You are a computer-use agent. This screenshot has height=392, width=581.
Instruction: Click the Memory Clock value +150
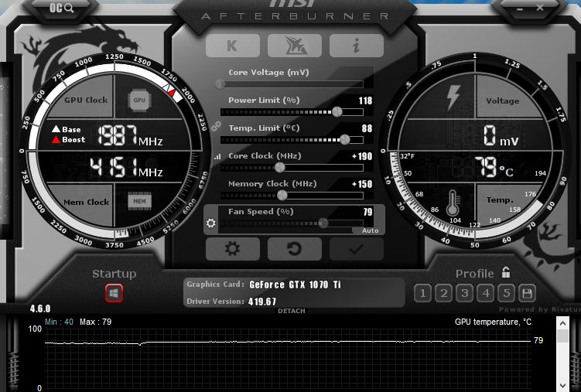(x=362, y=184)
